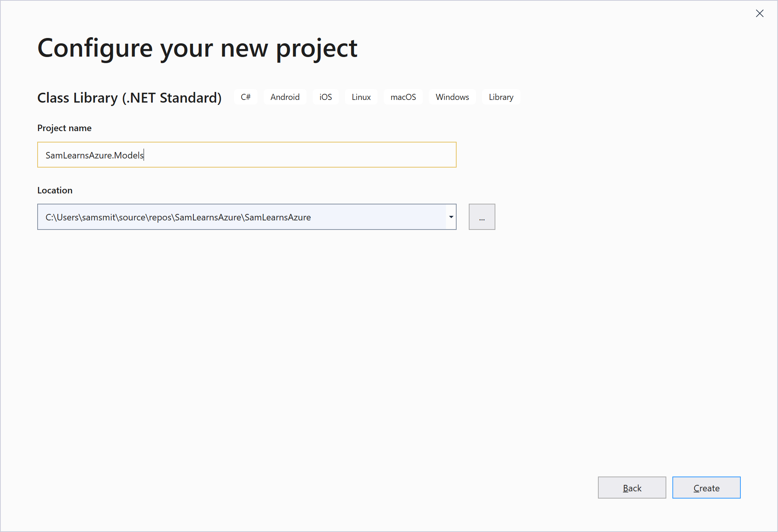Click the 'Project name' label
The width and height of the screenshot is (778, 532).
[x=64, y=128]
